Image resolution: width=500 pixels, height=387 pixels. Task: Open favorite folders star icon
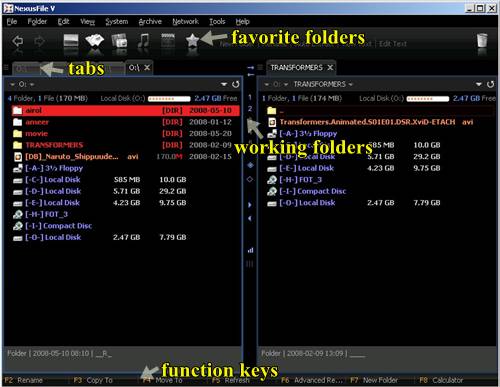tap(192, 41)
